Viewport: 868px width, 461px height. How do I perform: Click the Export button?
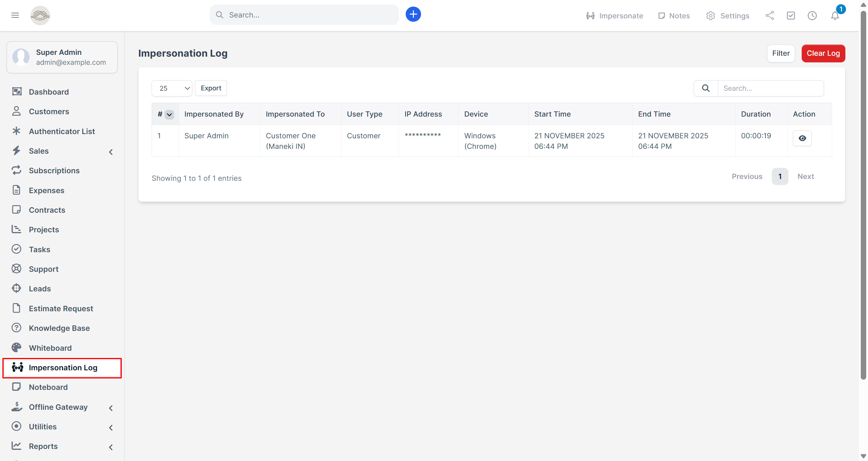pyautogui.click(x=211, y=88)
